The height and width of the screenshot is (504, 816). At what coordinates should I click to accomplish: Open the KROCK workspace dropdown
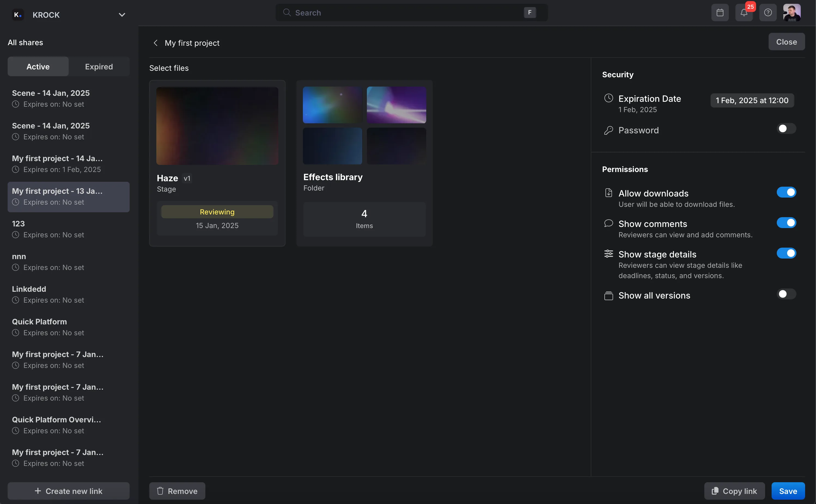pos(122,15)
